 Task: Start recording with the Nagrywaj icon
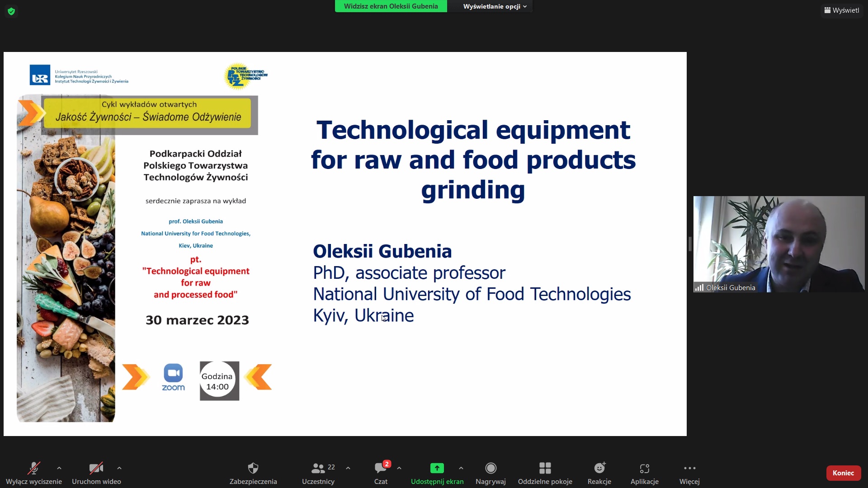491,468
